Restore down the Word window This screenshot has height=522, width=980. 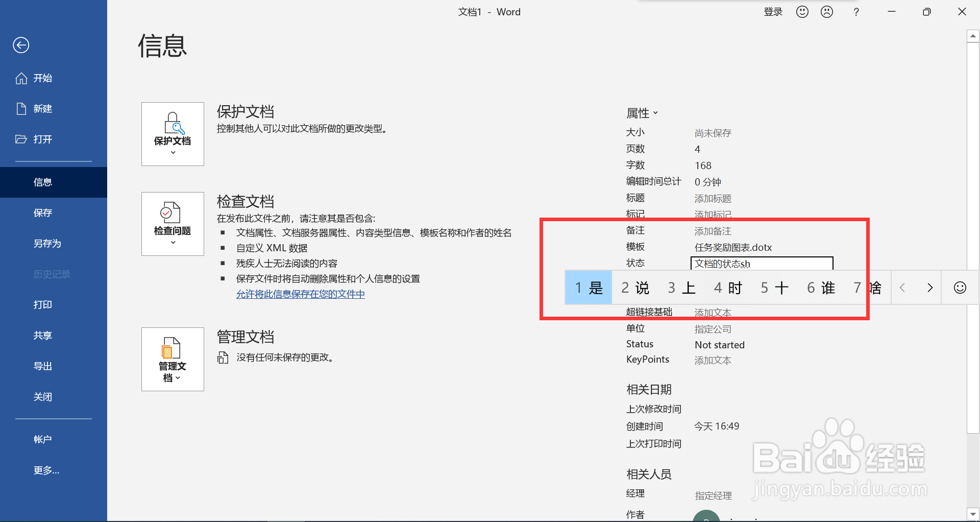tap(927, 12)
